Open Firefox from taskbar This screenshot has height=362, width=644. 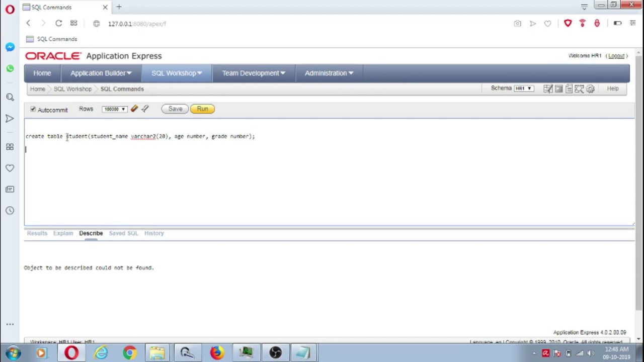217,353
